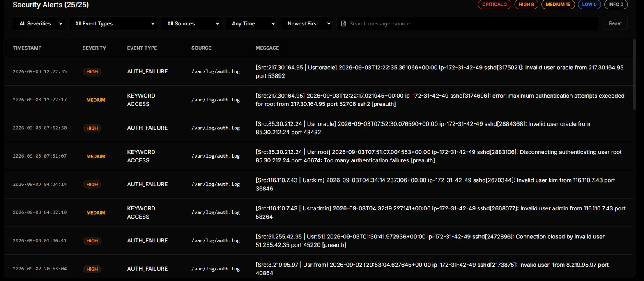The width and height of the screenshot is (644, 281).
Task: Click the EVENT TYPE column header
Action: [x=142, y=48]
